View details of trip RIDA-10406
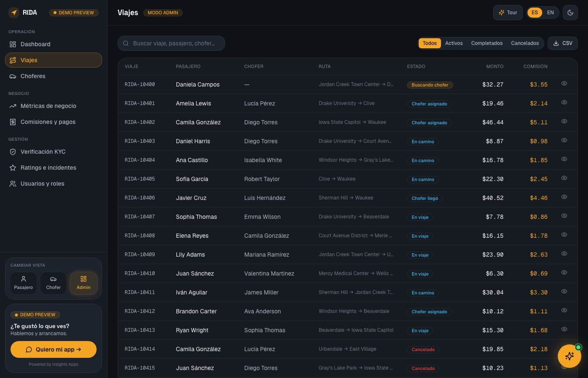The height and width of the screenshot is (378, 588). point(564,197)
